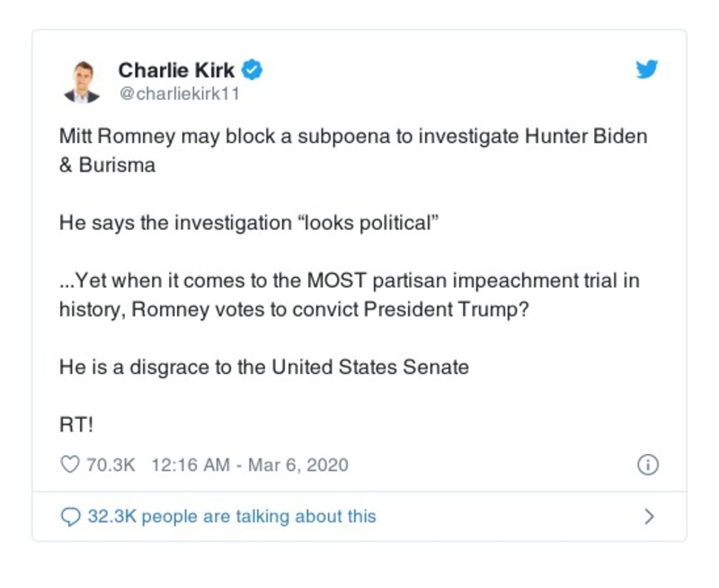Click the Charlie Kirk display name

pos(176,70)
